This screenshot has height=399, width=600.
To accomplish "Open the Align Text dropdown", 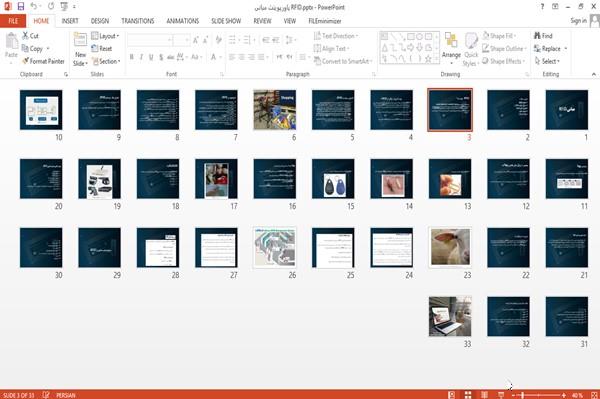I will point(331,49).
